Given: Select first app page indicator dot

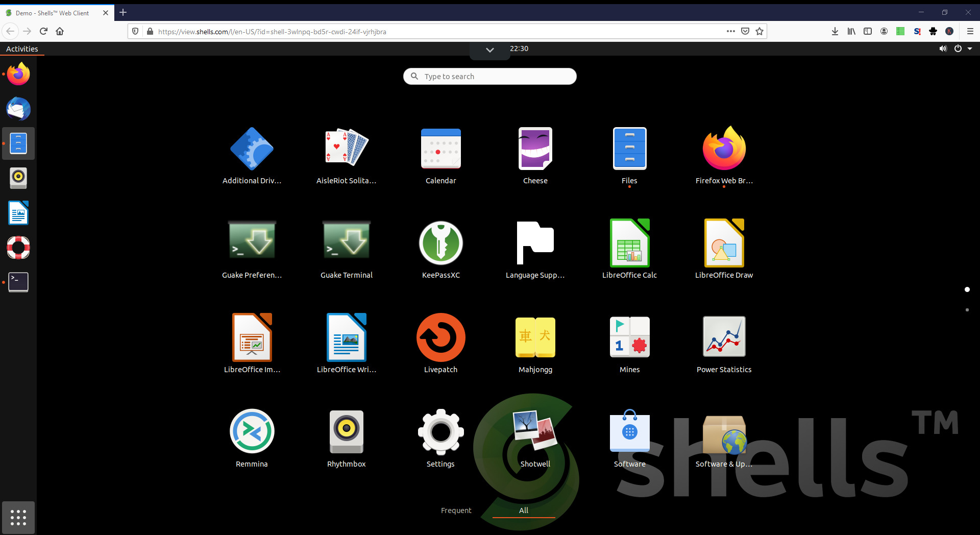Looking at the screenshot, I should [967, 289].
